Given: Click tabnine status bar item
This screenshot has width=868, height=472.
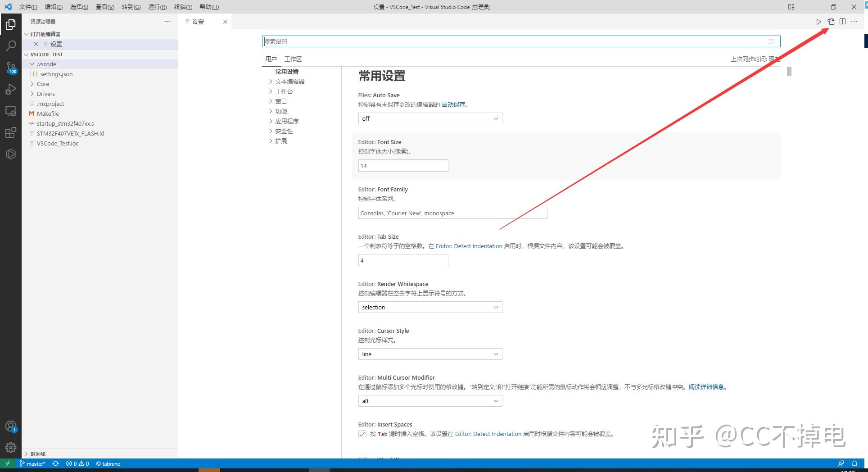Looking at the screenshot, I should (108, 463).
